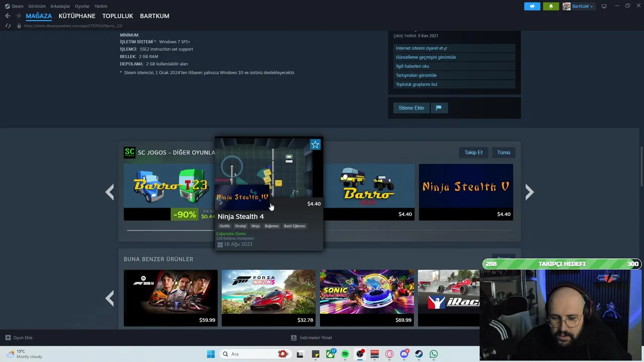
Task: Open the Ninja Stealth V game card
Action: click(466, 192)
